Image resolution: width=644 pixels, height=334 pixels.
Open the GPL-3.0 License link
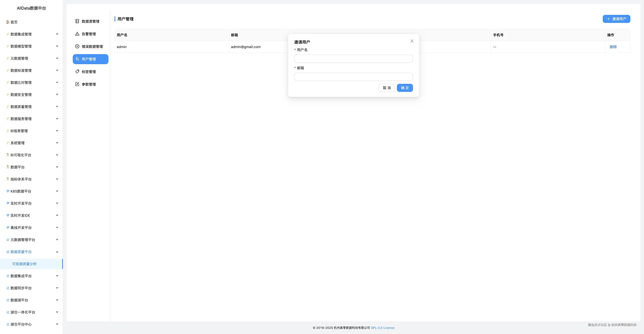pos(383,328)
